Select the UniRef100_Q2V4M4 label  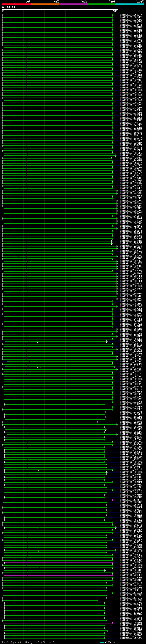131,578
